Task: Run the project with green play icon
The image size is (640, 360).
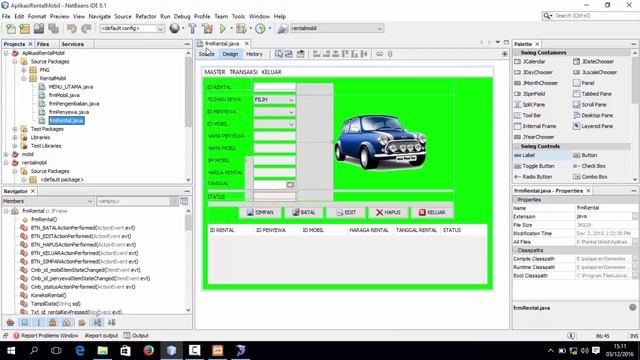Action: click(223, 29)
